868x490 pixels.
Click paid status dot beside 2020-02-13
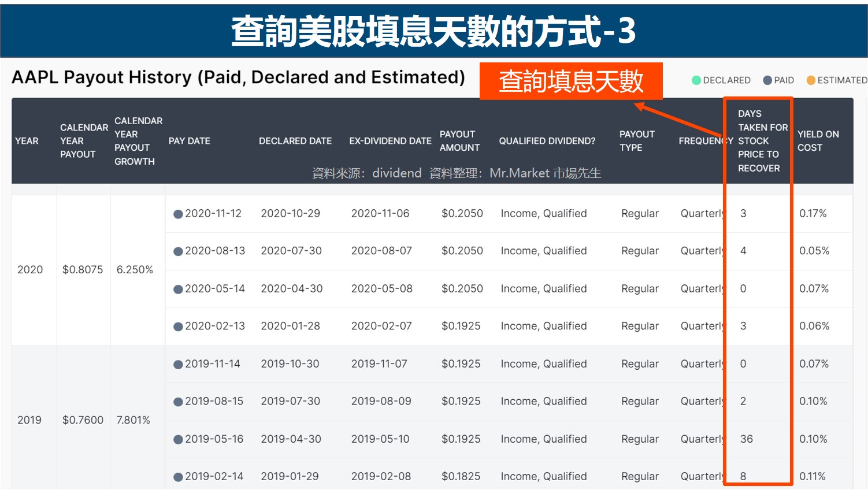179,327
